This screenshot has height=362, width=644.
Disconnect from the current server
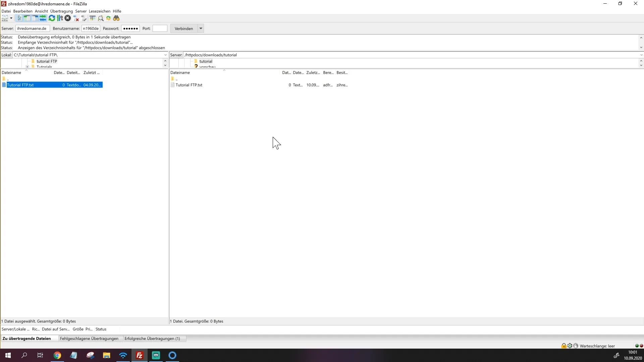[76, 18]
